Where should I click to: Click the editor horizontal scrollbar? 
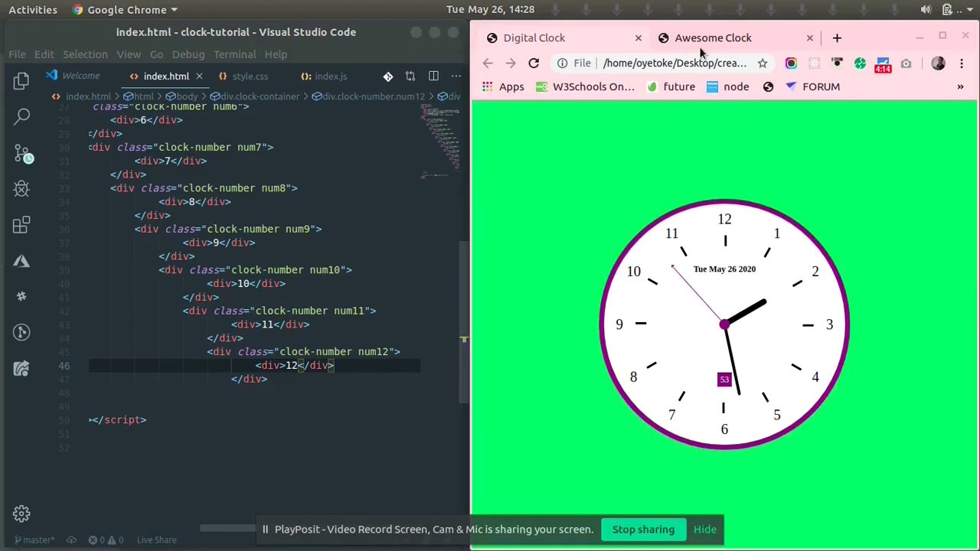pos(228,528)
